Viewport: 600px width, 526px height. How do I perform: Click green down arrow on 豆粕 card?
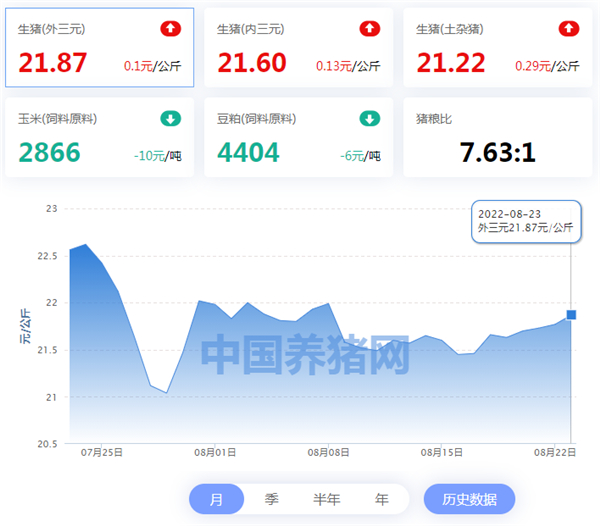370,119
